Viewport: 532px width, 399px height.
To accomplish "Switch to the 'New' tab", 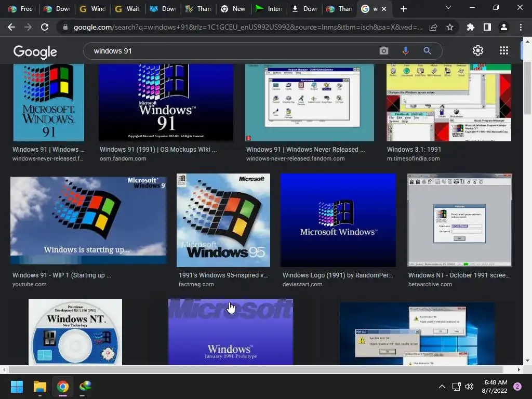I will (x=233, y=9).
